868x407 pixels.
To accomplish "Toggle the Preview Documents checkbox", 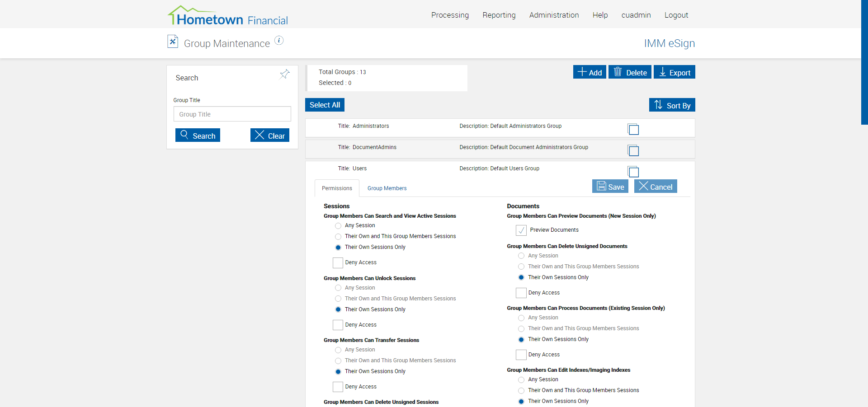I will [521, 230].
